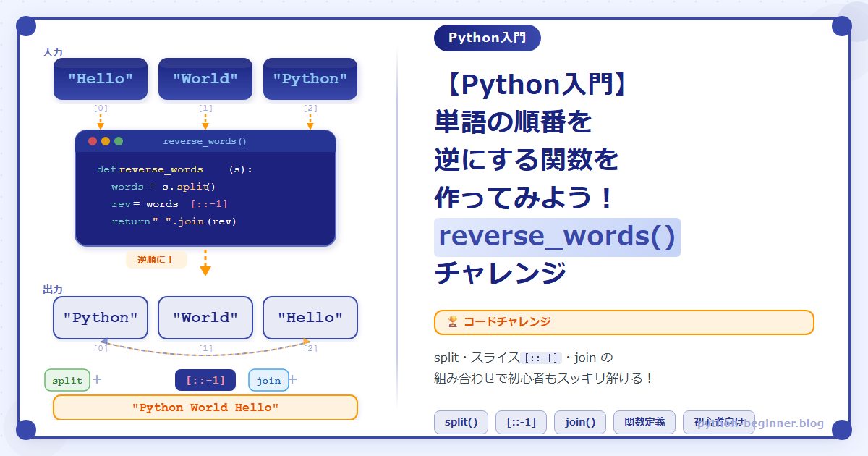868x456 pixels.
Task: Select the green split chip
Action: pos(67,380)
